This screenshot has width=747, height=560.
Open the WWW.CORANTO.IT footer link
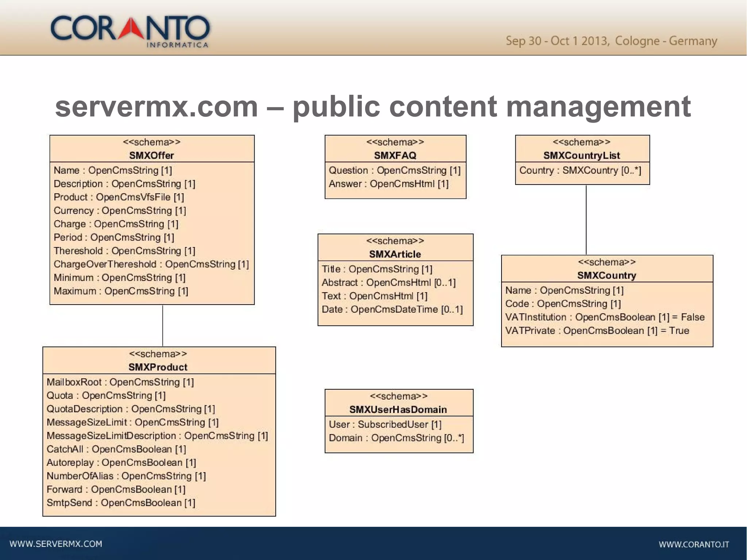[694, 544]
